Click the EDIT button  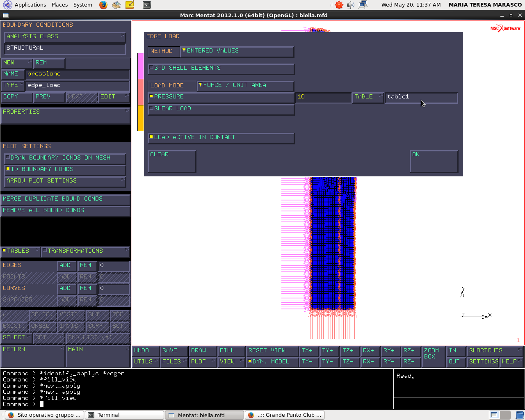click(114, 97)
